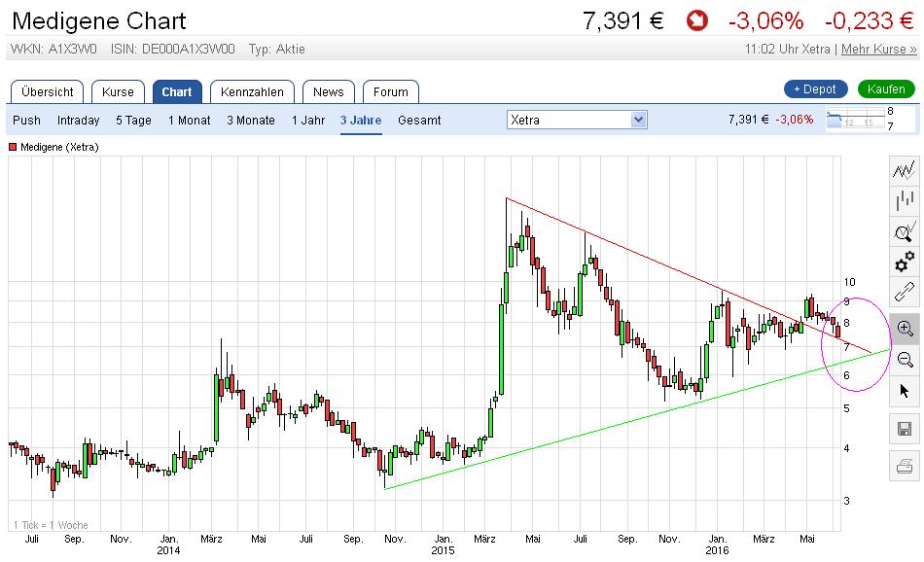The width and height of the screenshot is (924, 562).
Task: Open the chart analysis magnifier tool
Action: tap(904, 231)
